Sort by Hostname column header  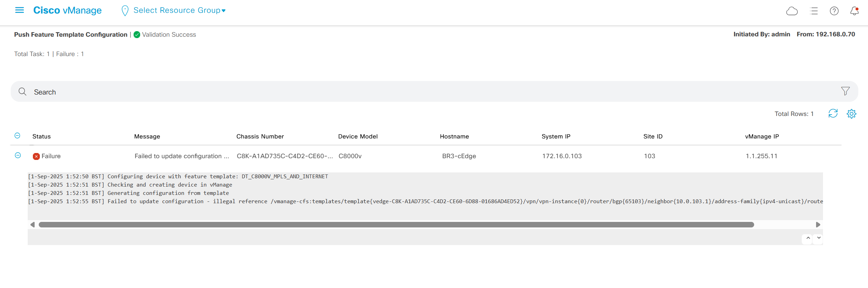click(x=454, y=136)
